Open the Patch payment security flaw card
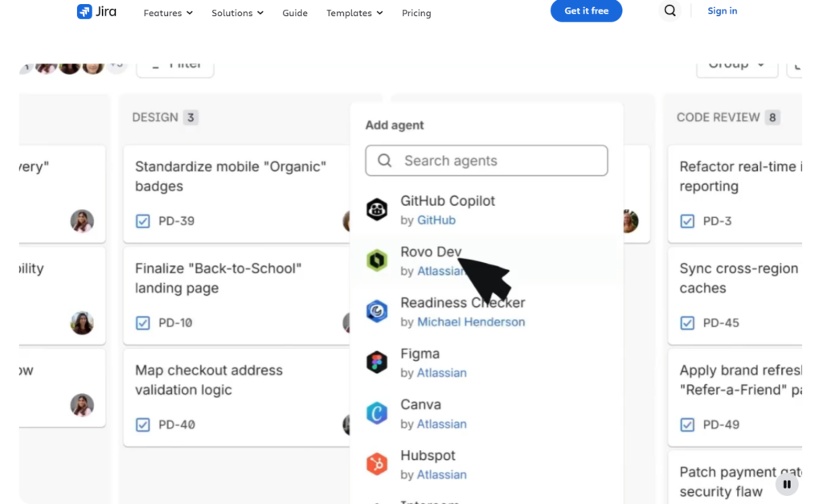The image size is (823, 504). tap(735, 477)
